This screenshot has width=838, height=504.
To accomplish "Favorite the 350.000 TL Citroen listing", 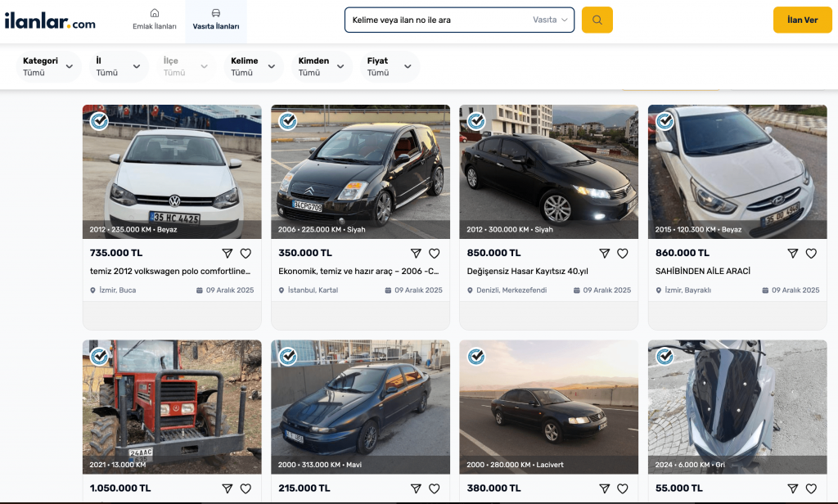I will [x=434, y=254].
